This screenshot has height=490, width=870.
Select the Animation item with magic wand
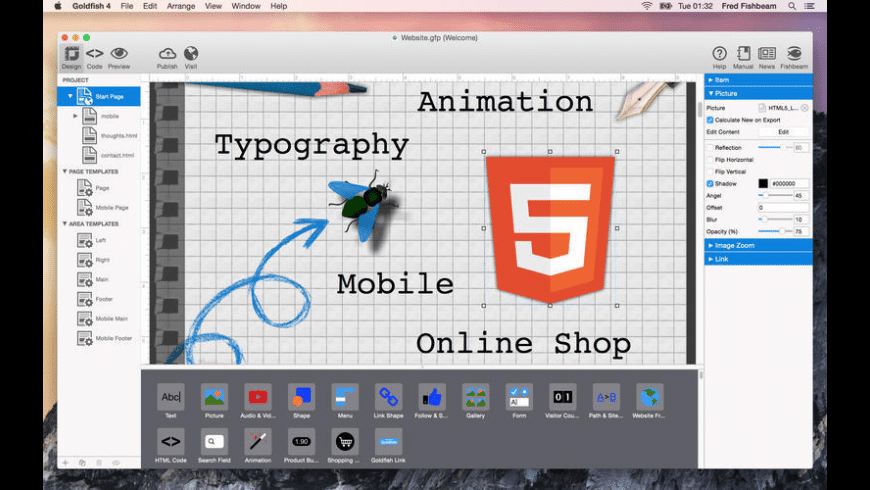pos(257,446)
